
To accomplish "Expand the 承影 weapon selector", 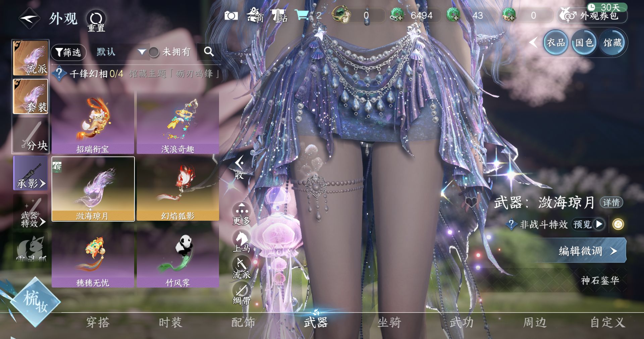I will [x=31, y=173].
